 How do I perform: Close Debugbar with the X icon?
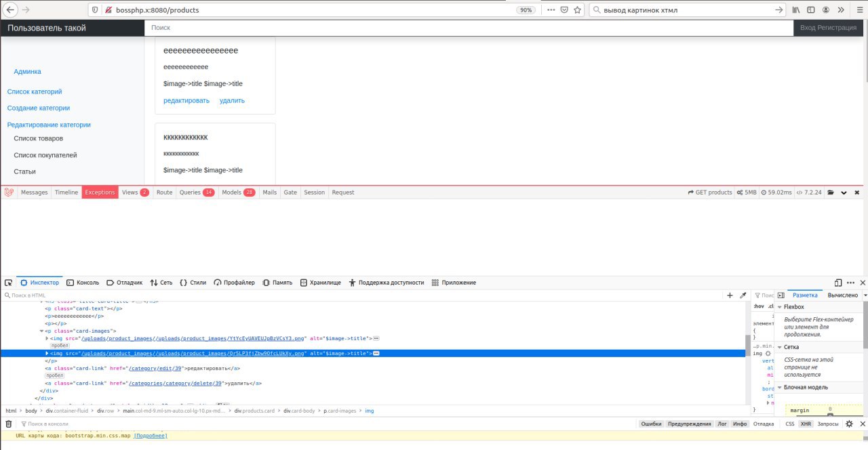(x=856, y=192)
